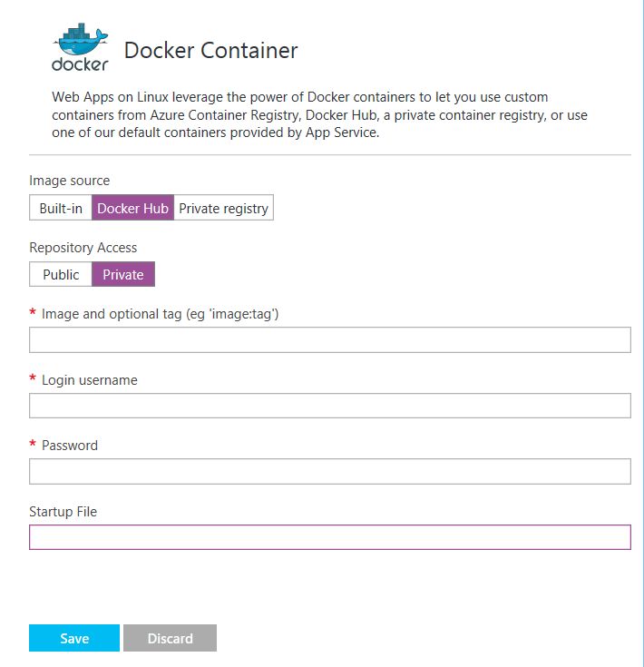This screenshot has width=644, height=667.
Task: Click the Startup File label
Action: coord(63,511)
